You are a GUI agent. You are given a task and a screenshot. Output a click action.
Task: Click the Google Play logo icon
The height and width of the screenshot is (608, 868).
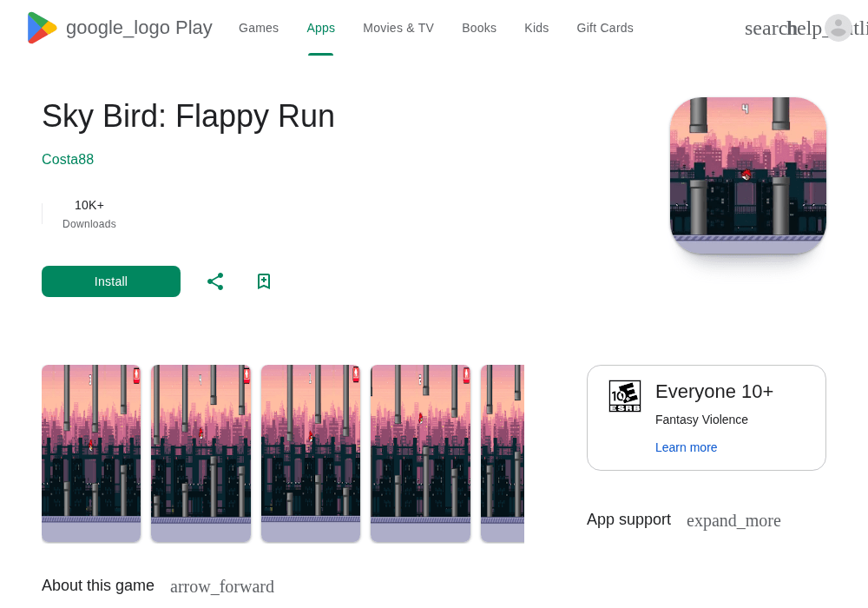42,28
